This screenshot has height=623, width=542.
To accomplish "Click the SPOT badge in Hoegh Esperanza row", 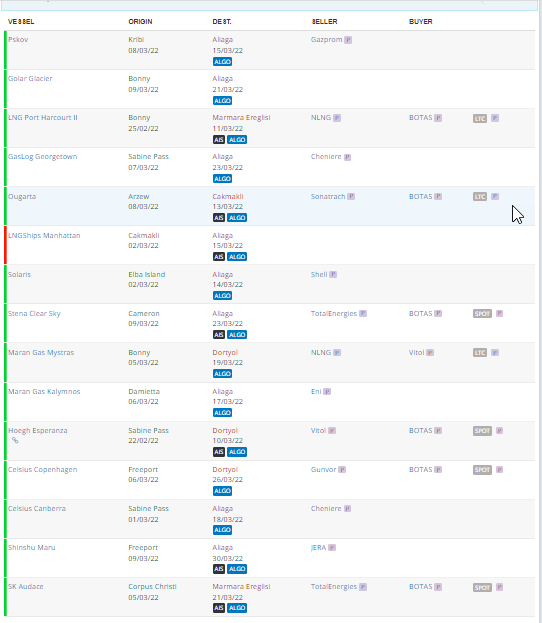I will [x=482, y=431].
